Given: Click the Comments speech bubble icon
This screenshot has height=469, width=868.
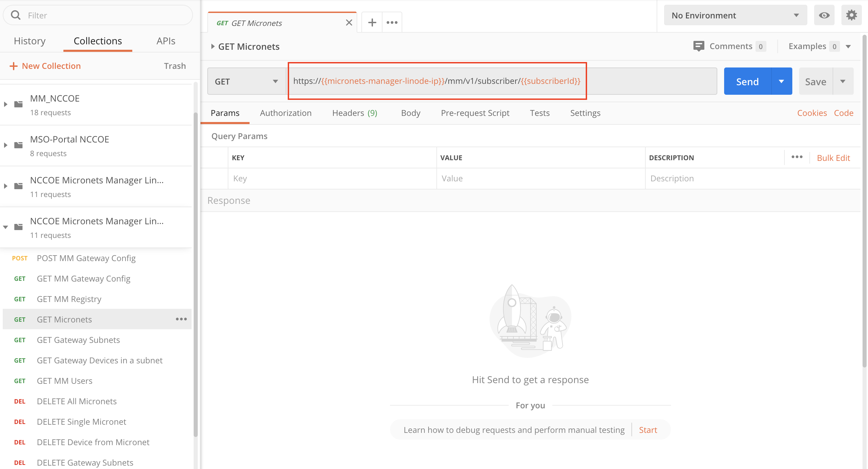Looking at the screenshot, I should [699, 46].
